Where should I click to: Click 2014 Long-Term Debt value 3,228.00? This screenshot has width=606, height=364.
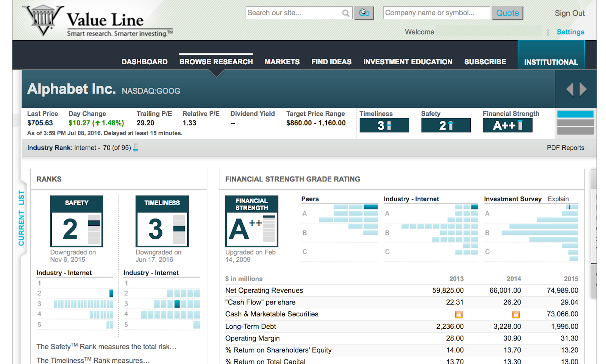[x=507, y=327]
